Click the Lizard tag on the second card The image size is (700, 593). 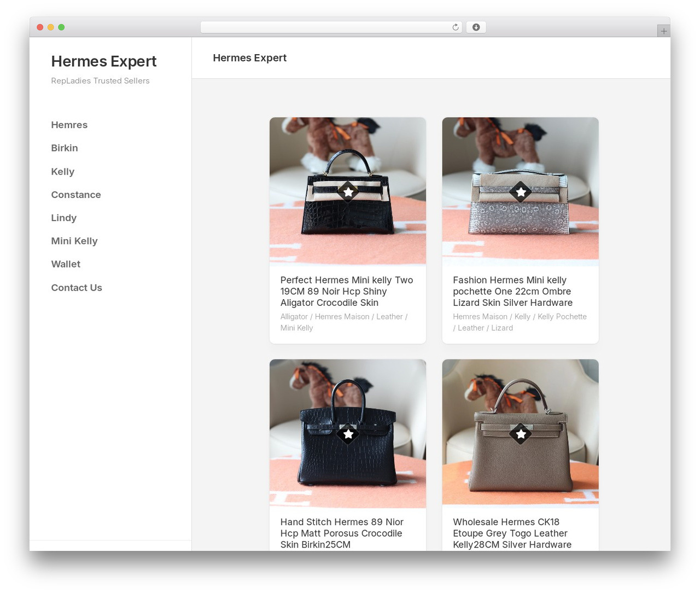[x=502, y=328]
